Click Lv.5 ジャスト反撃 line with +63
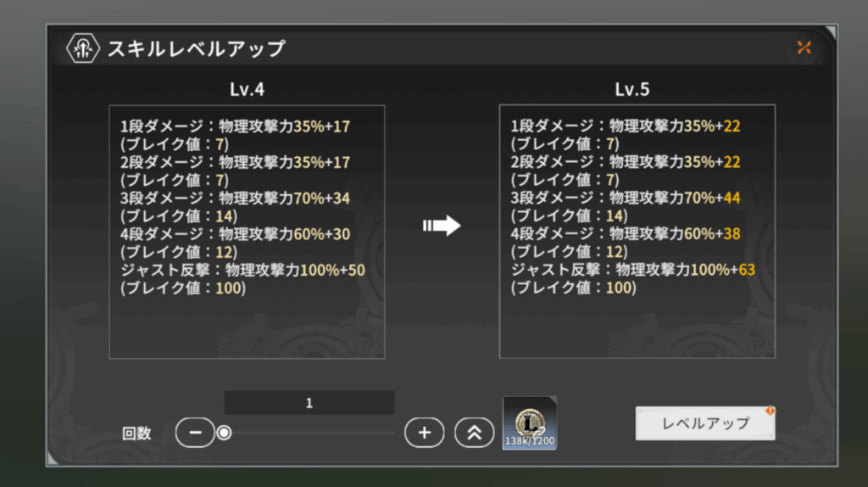The image size is (868, 487). [x=632, y=270]
